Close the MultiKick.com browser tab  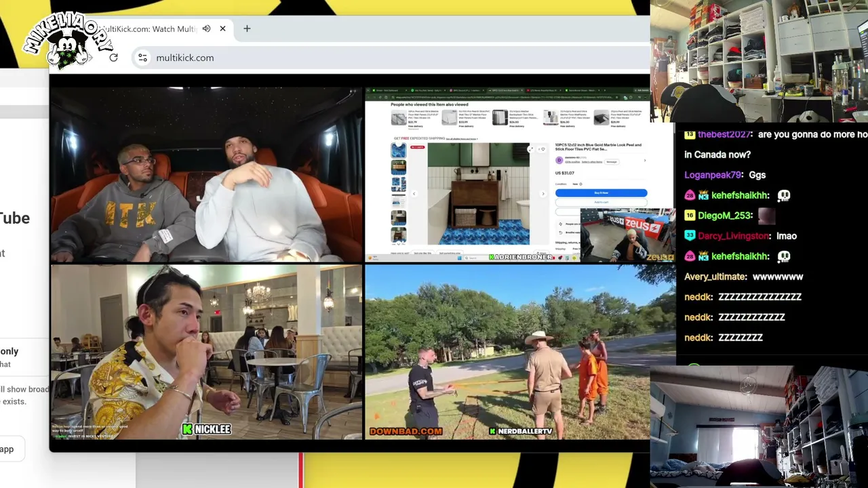point(222,28)
